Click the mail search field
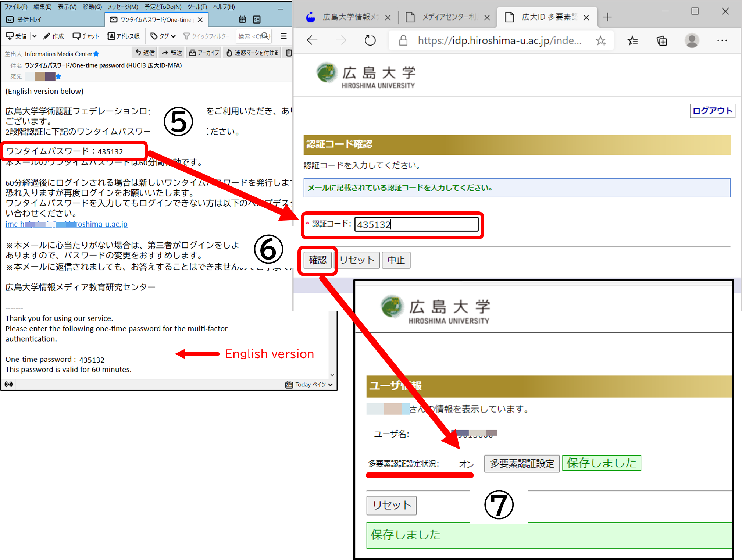 (253, 36)
